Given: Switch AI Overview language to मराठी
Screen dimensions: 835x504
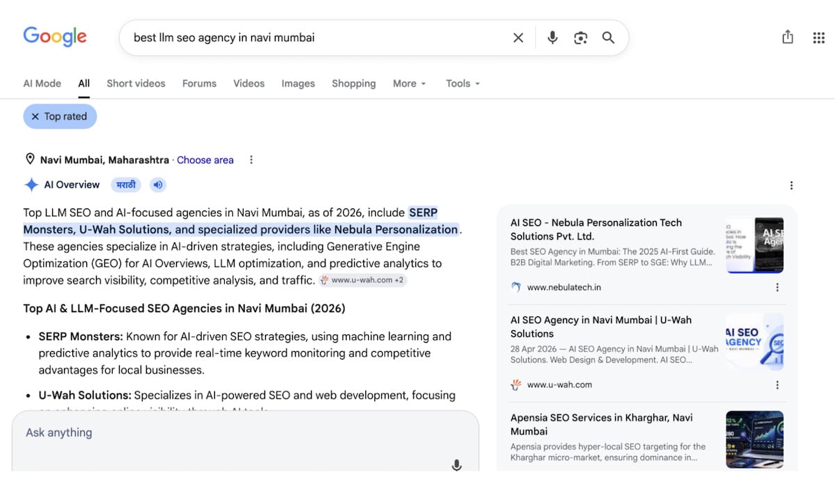Looking at the screenshot, I should point(126,185).
